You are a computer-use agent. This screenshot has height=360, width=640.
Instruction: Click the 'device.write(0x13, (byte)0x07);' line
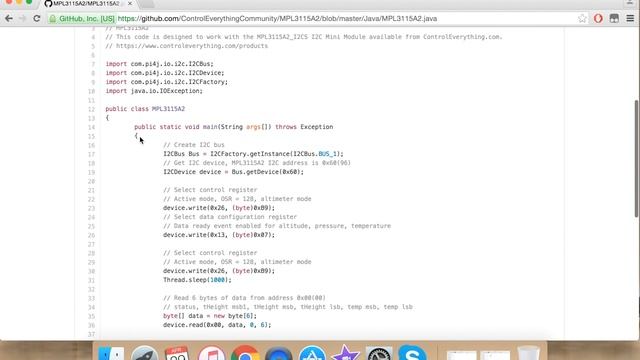click(x=219, y=235)
